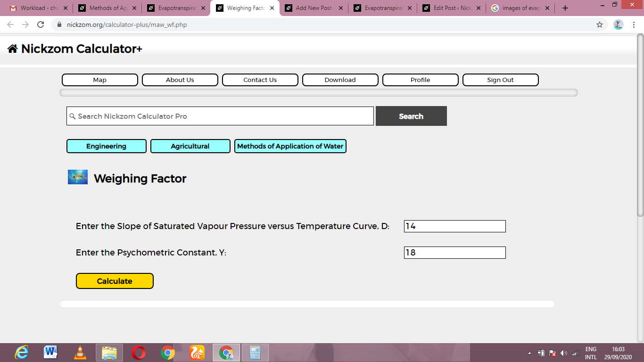This screenshot has width=644, height=362.
Task: Bookmark this page with the star icon
Action: 600,25
